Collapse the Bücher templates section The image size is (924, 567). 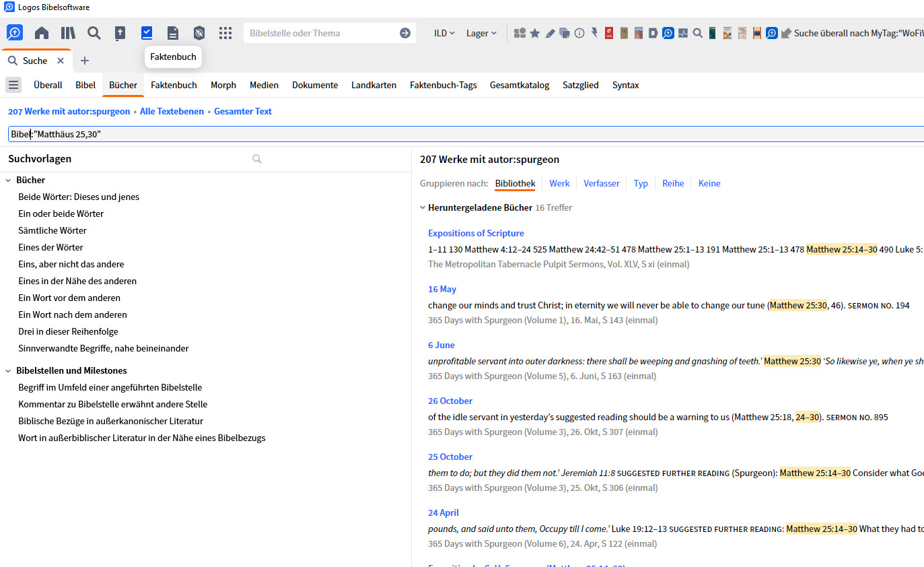[x=9, y=180]
